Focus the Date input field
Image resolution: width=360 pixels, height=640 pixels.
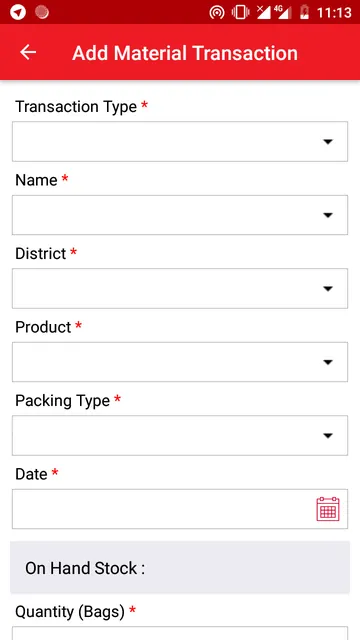[180, 509]
